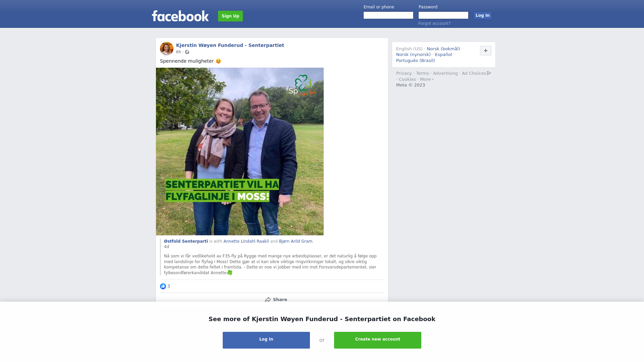Switch language to Norsk (bokmål)
This screenshot has width=644, height=362.
click(x=443, y=49)
